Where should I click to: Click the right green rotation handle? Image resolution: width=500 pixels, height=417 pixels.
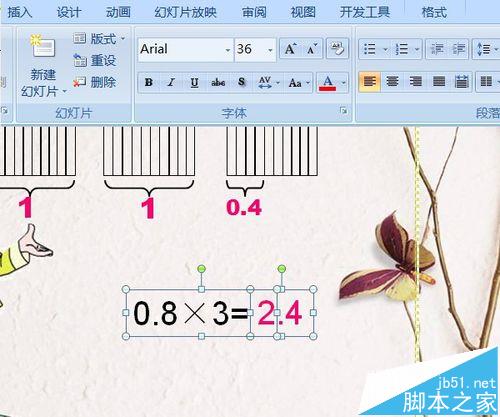point(282,269)
